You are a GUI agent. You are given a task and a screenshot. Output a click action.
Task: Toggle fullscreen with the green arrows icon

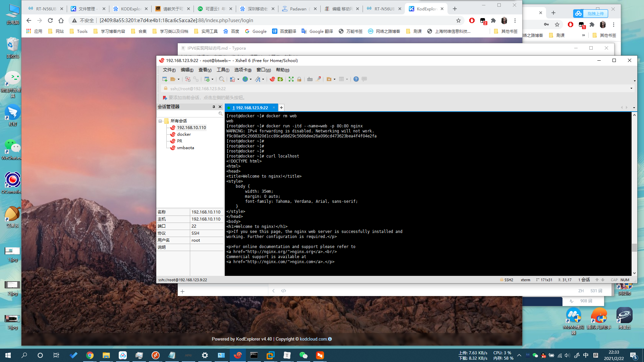pos(291,79)
